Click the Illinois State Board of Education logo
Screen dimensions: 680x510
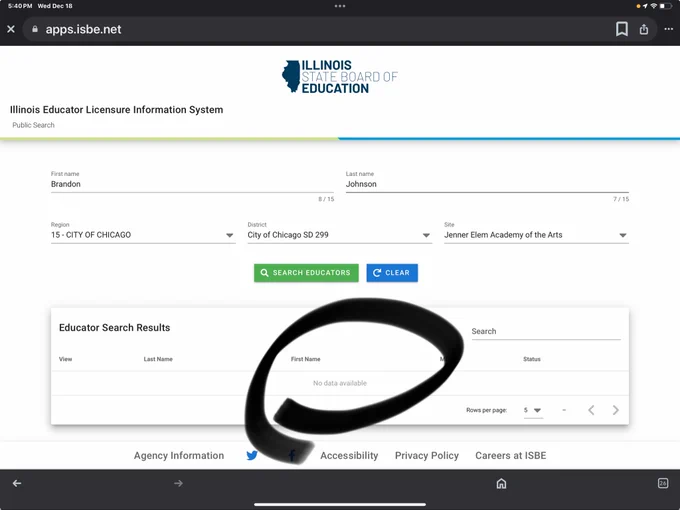pos(340,77)
